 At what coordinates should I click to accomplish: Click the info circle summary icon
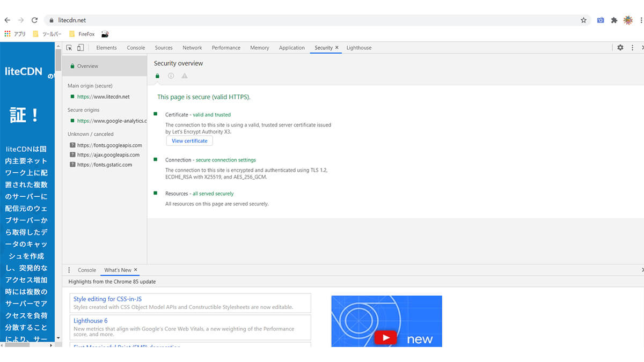pos(171,76)
